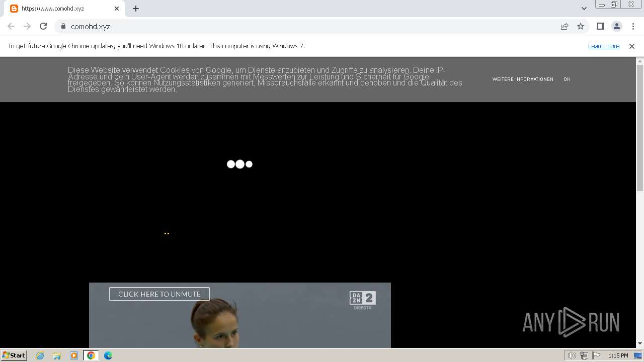This screenshot has height=362, width=644.
Task: Expand the tab search dropdown arrow
Action: tap(584, 9)
